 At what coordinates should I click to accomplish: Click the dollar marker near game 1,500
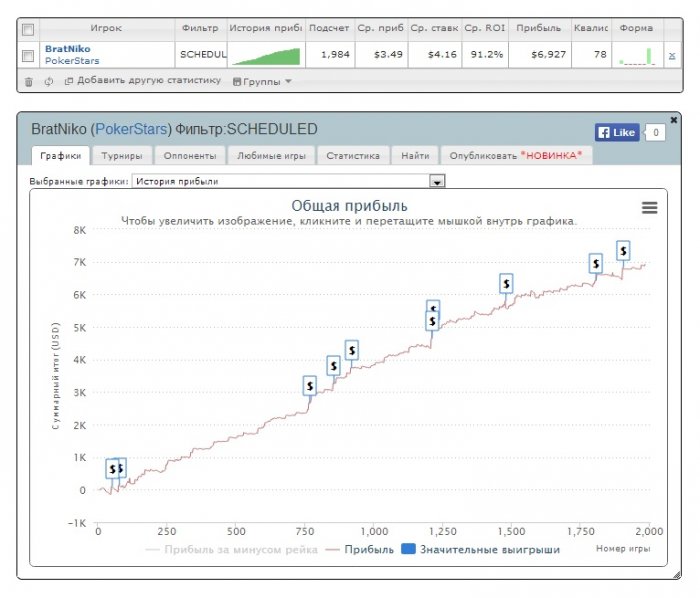(506, 283)
